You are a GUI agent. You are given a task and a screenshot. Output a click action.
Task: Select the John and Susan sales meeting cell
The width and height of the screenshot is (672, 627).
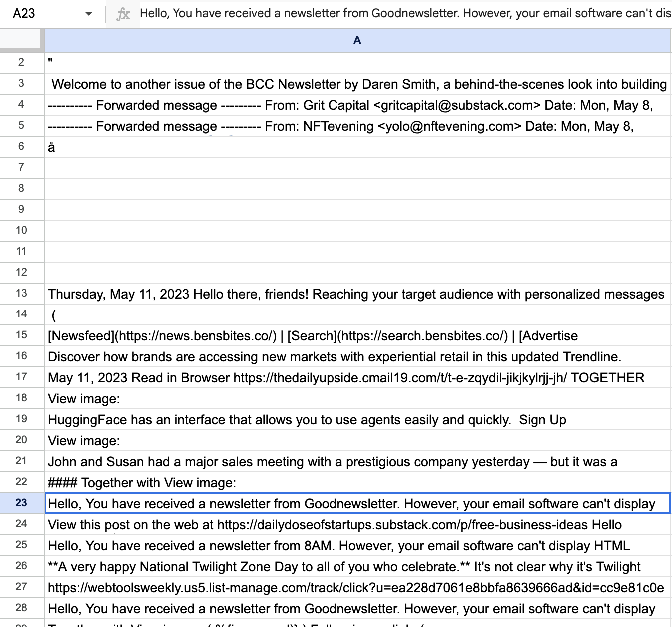357,461
